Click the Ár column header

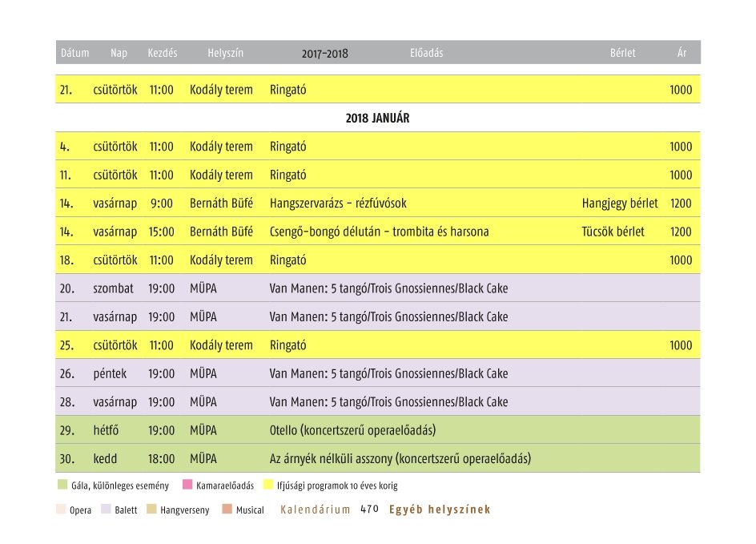682,53
